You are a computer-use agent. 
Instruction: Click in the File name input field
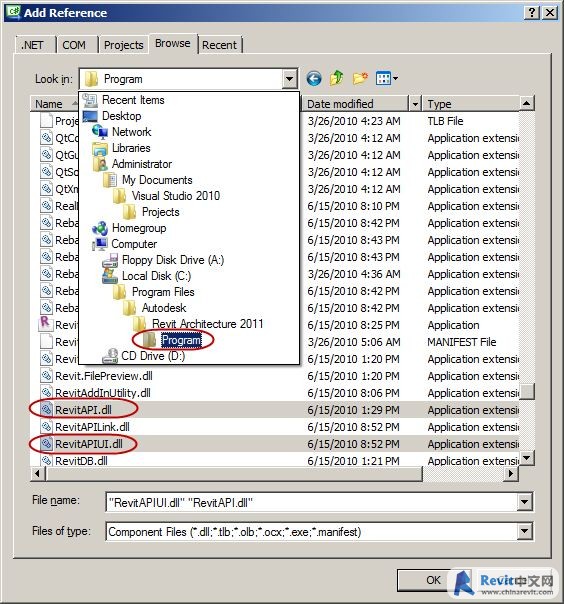312,502
